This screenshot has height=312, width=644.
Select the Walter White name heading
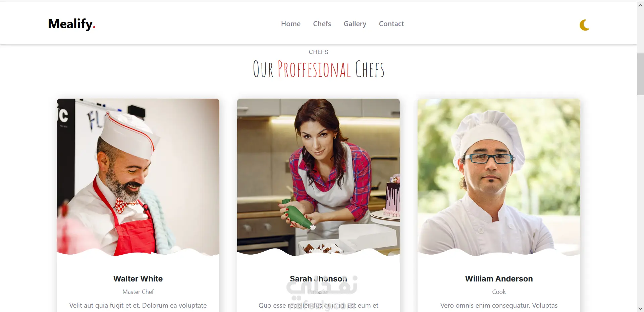coord(138,279)
